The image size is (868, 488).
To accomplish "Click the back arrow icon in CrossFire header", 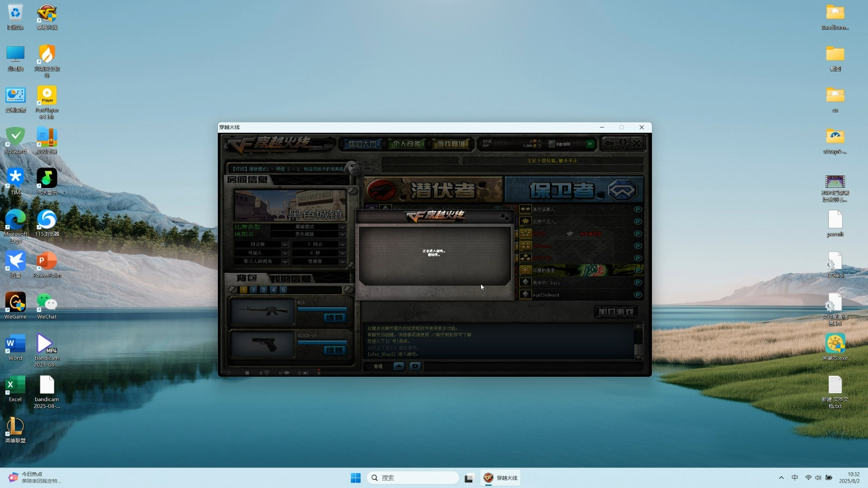I will pyautogui.click(x=609, y=144).
